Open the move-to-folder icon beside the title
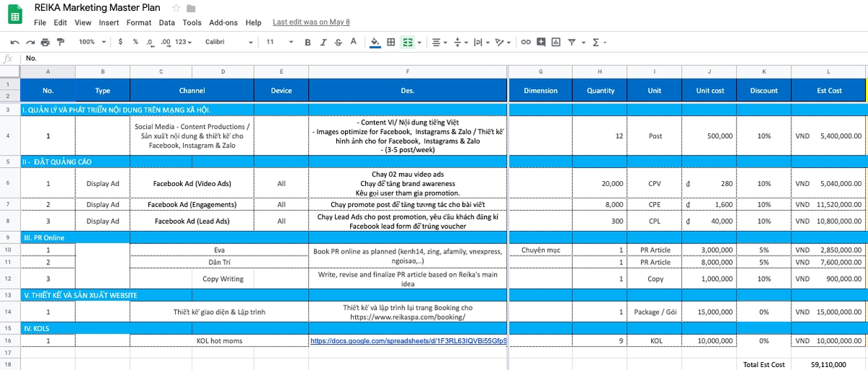This screenshot has height=370, width=868. click(x=191, y=8)
